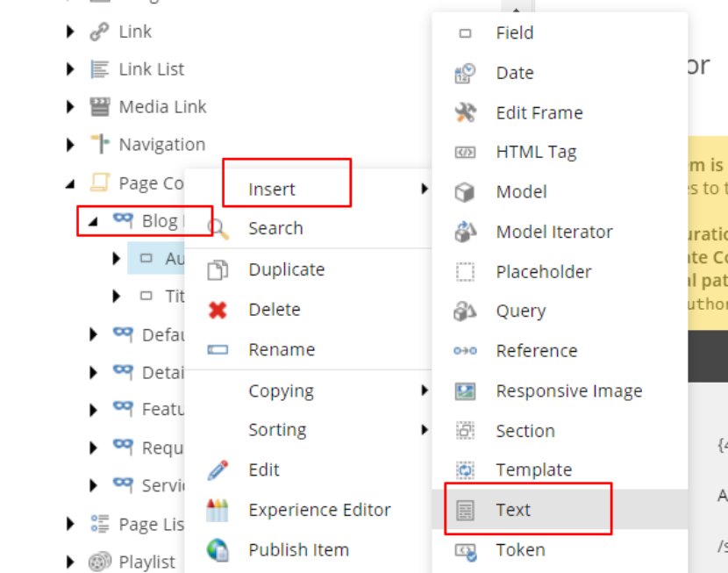Expand the Link List tree node

[70, 69]
